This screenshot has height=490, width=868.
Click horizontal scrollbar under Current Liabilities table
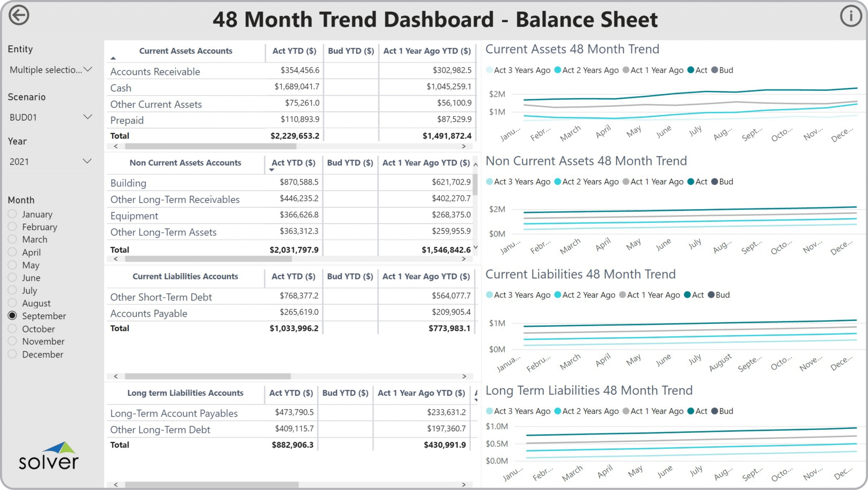pos(208,376)
